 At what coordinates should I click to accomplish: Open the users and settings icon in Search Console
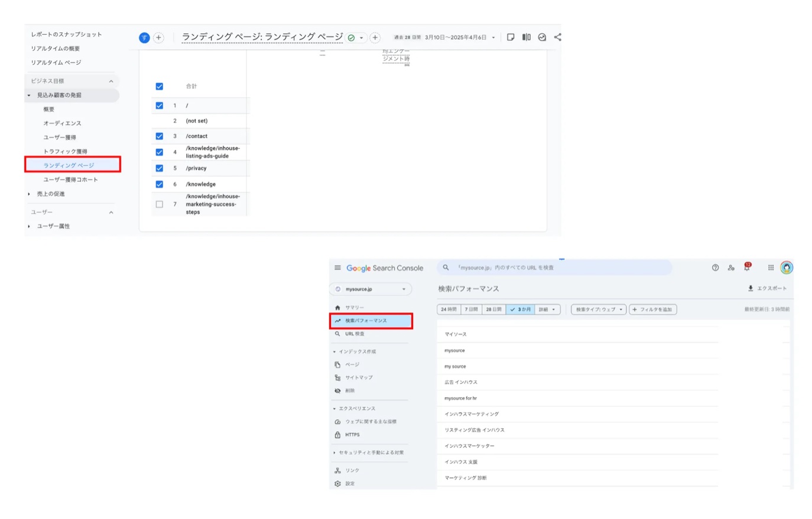click(x=731, y=267)
